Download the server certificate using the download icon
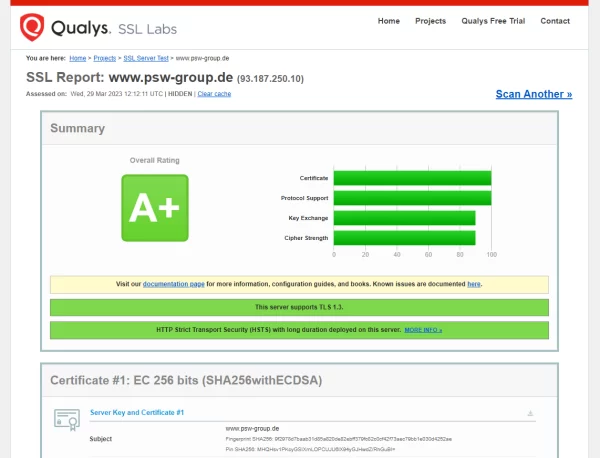Screen dimensions: 600x458 tap(530, 413)
